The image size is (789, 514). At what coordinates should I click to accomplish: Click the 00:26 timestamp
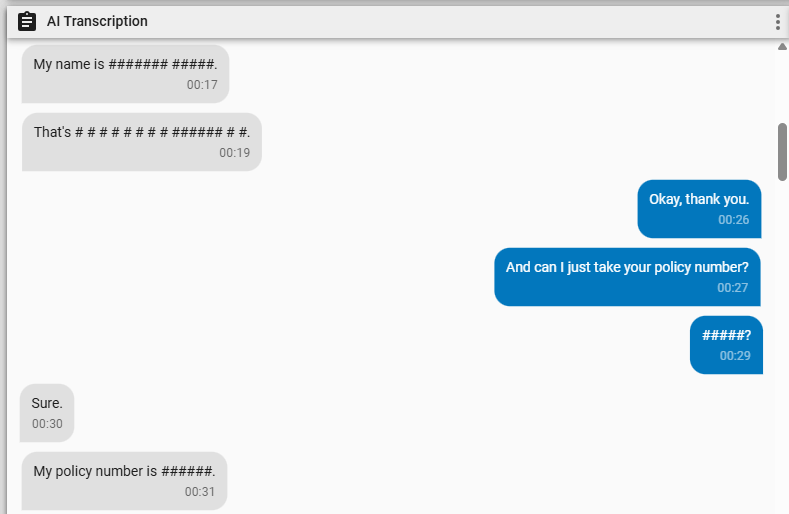point(734,220)
